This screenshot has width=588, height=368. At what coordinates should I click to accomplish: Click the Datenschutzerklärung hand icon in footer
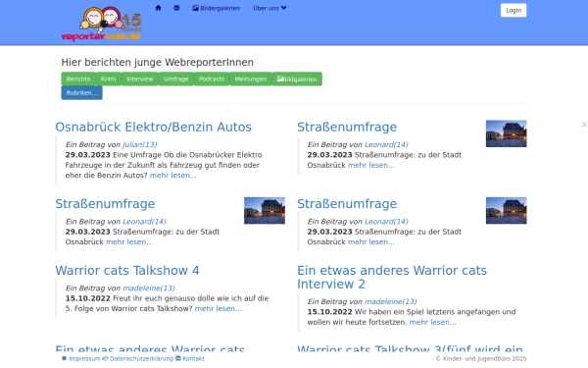click(x=106, y=358)
